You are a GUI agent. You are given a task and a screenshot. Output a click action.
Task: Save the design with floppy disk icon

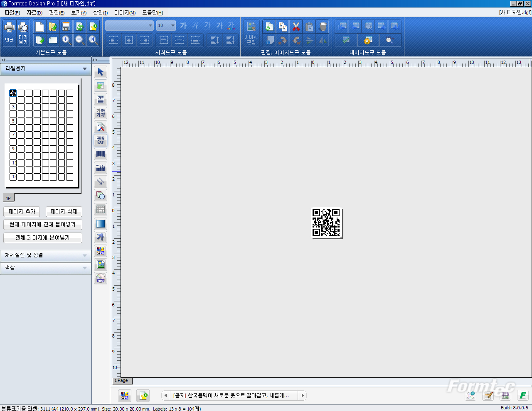click(66, 27)
